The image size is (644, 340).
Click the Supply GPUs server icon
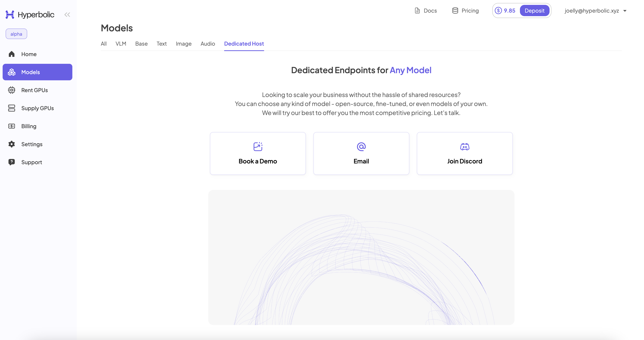click(x=11, y=108)
